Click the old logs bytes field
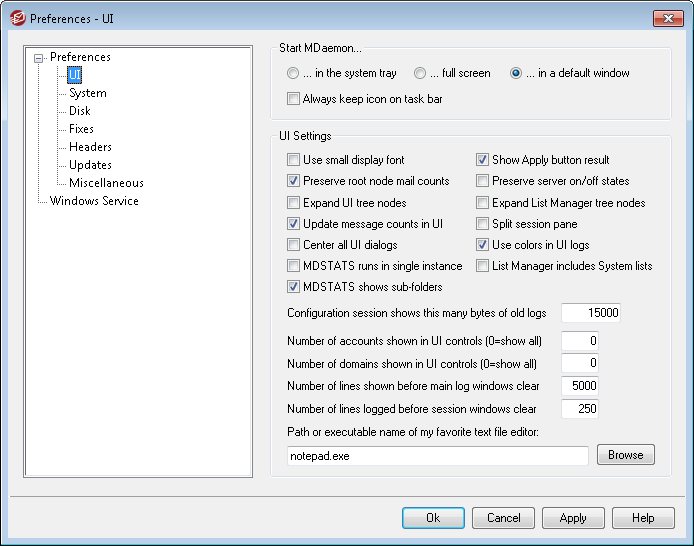The width and height of the screenshot is (694, 546). point(591,313)
